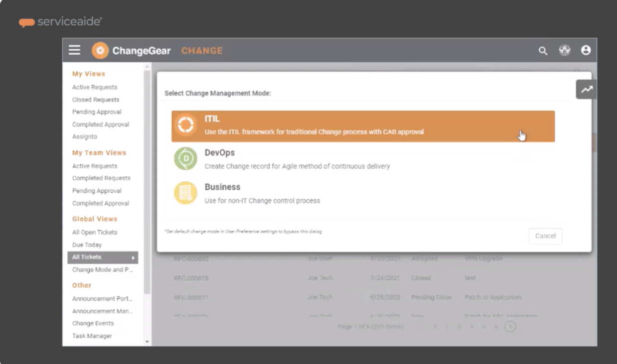Click the globe icon in the header
Screen dimensions: 617x364
(564, 50)
